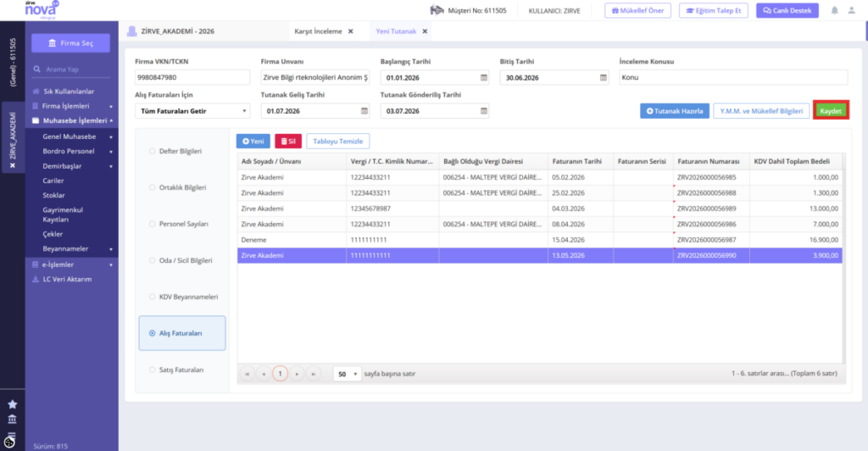Click the Tutanak Hazırla button
This screenshot has height=451, width=868.
click(x=674, y=111)
